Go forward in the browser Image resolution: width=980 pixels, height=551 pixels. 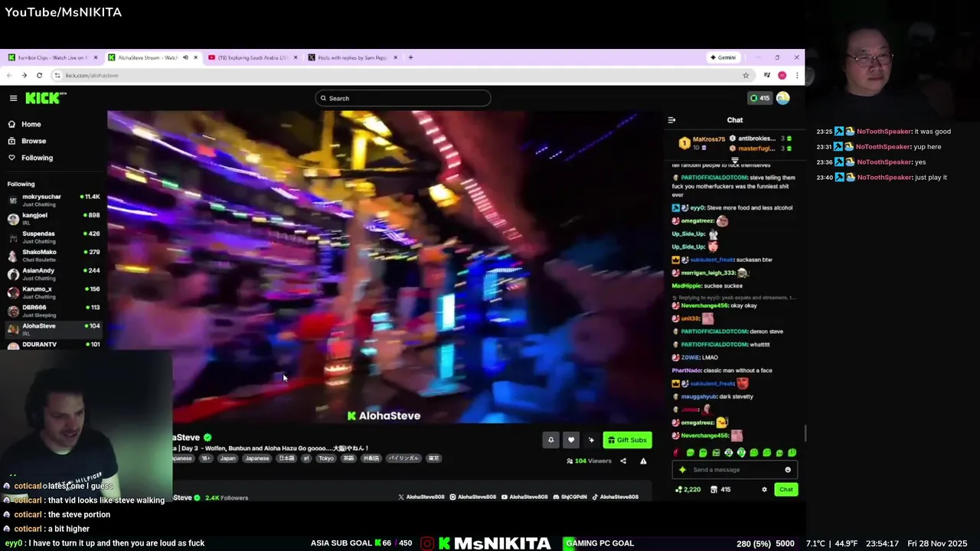pos(24,75)
